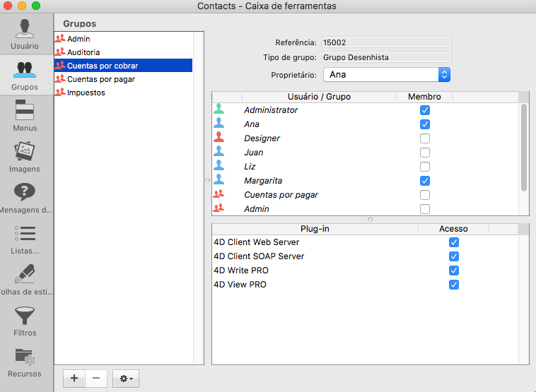Click the members table vertical scrollbar
The image size is (536, 392).
tap(524, 148)
